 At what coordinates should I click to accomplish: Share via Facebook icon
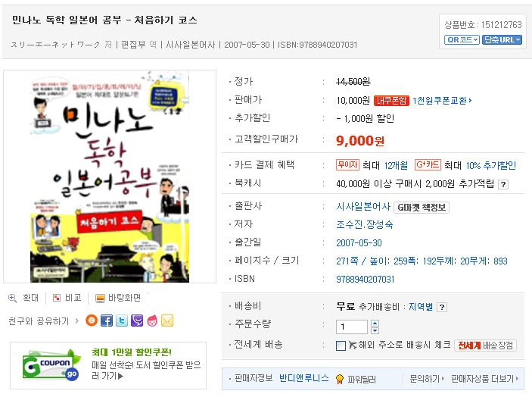(x=107, y=321)
